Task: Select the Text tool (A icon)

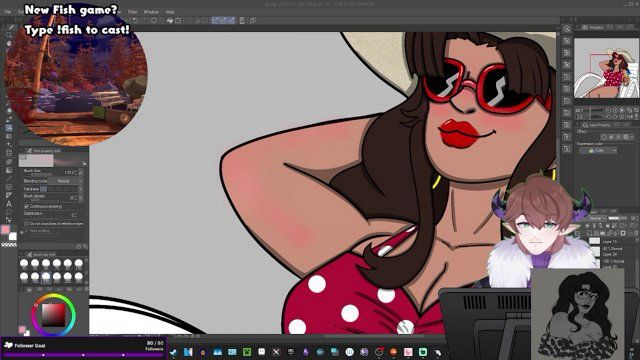Action: coord(9,204)
